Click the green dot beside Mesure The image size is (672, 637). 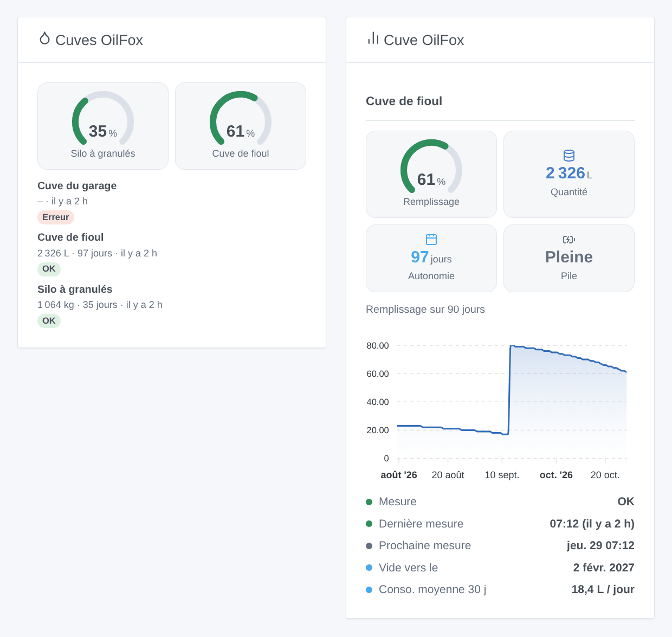[369, 502]
